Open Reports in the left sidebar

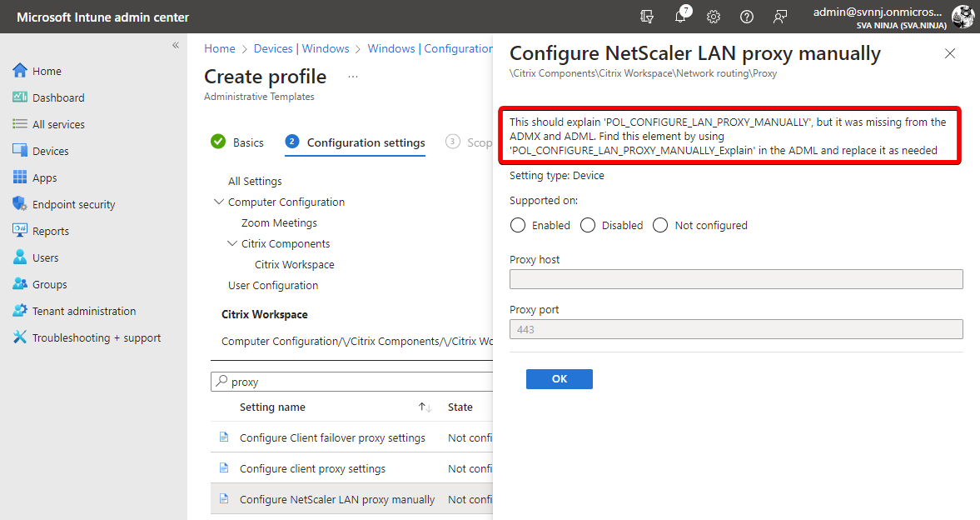pyautogui.click(x=51, y=231)
